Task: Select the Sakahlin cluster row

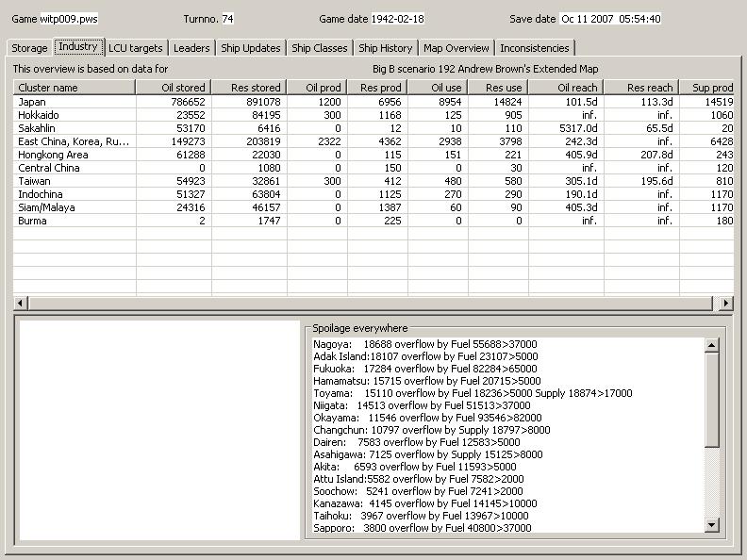Action: coord(373,128)
